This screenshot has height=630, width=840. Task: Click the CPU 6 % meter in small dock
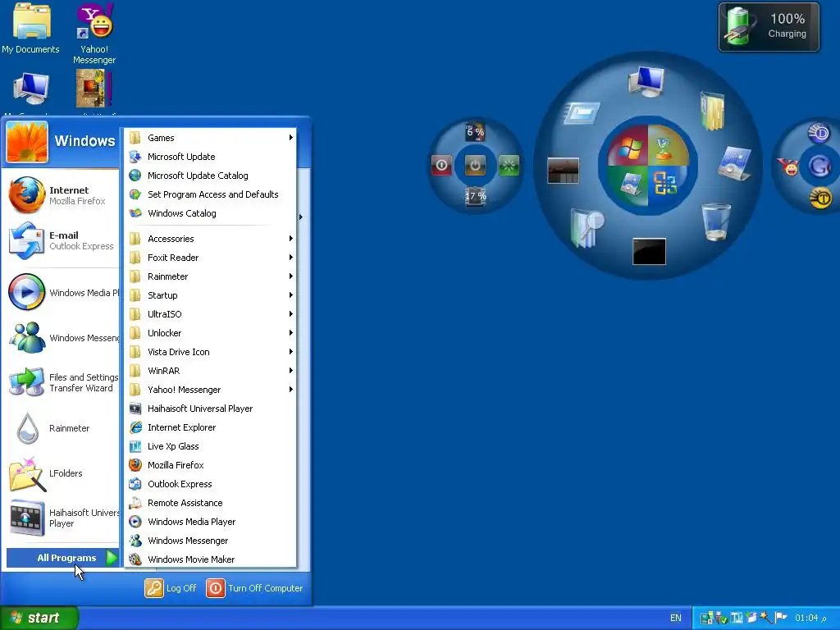[x=475, y=132]
